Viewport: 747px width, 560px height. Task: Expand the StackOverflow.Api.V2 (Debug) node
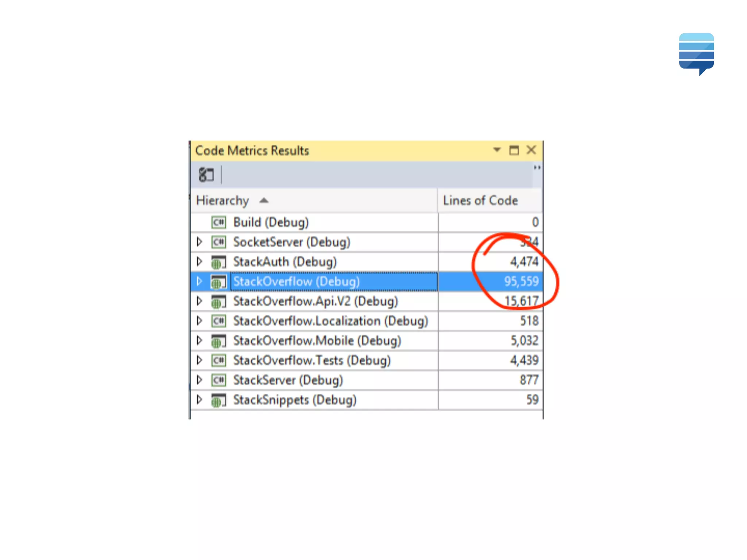click(x=199, y=301)
